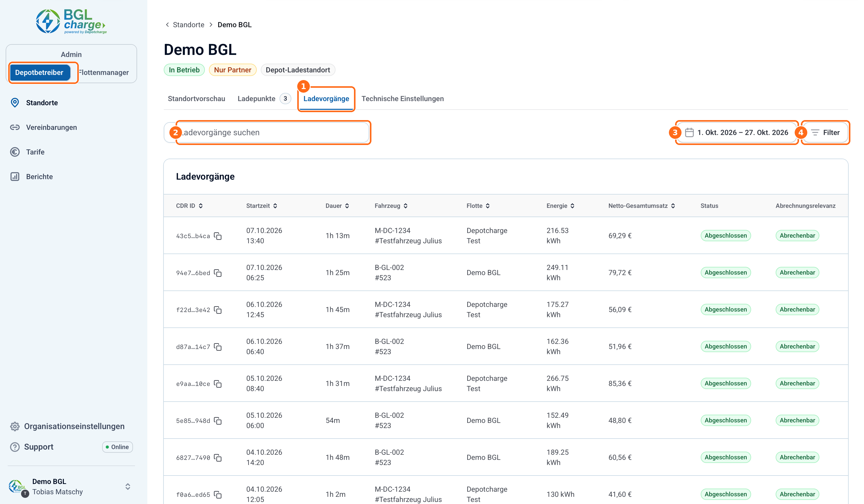Click the Vereinbarungen link icon
864x504 pixels.
[15, 128]
